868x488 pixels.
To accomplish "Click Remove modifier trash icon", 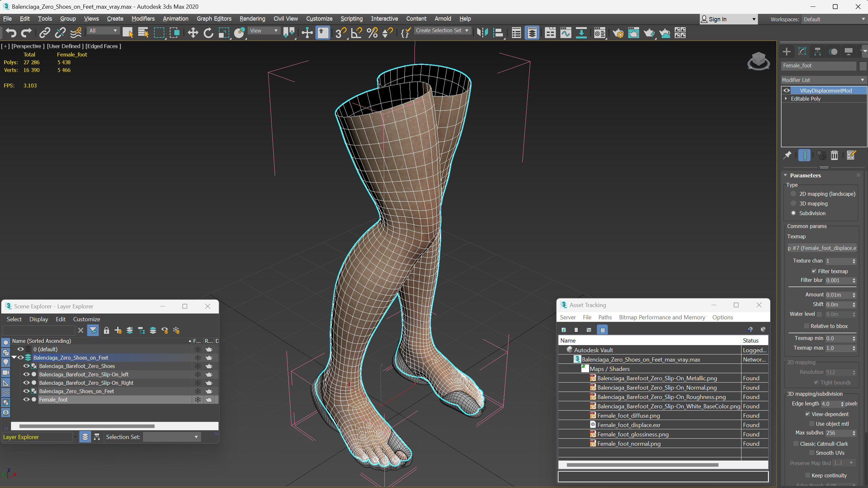I will [834, 155].
